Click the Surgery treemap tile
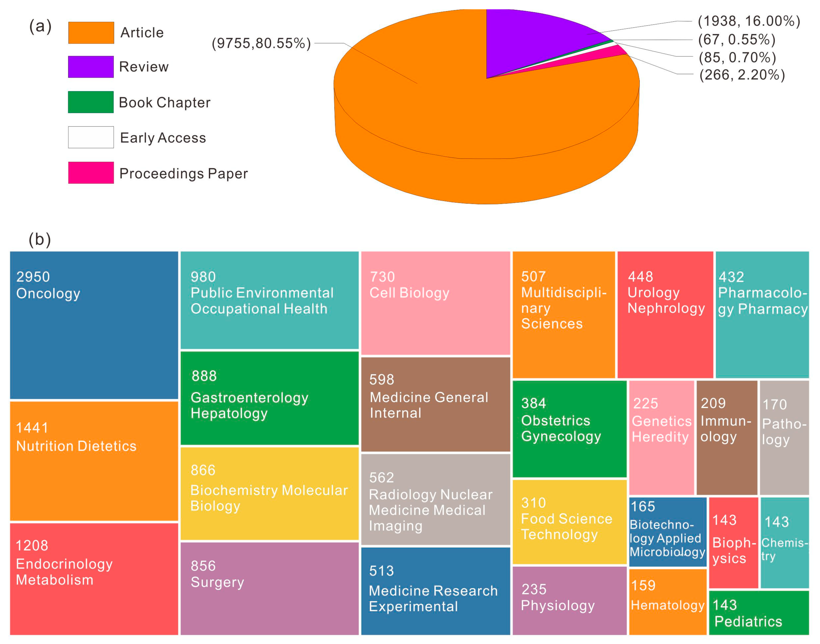Viewport: 820px width, 644px height. 269,588
